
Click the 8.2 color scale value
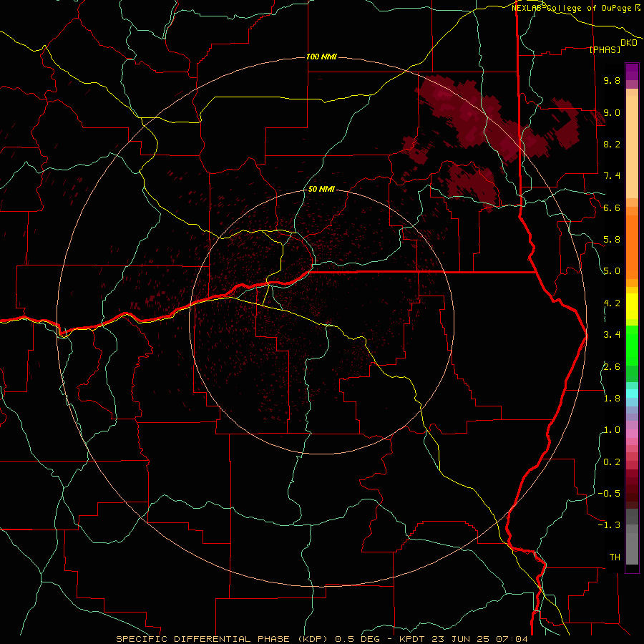point(612,145)
